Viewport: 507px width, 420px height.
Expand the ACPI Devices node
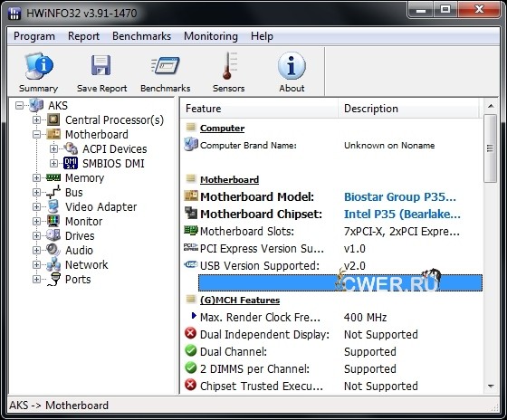coord(53,149)
